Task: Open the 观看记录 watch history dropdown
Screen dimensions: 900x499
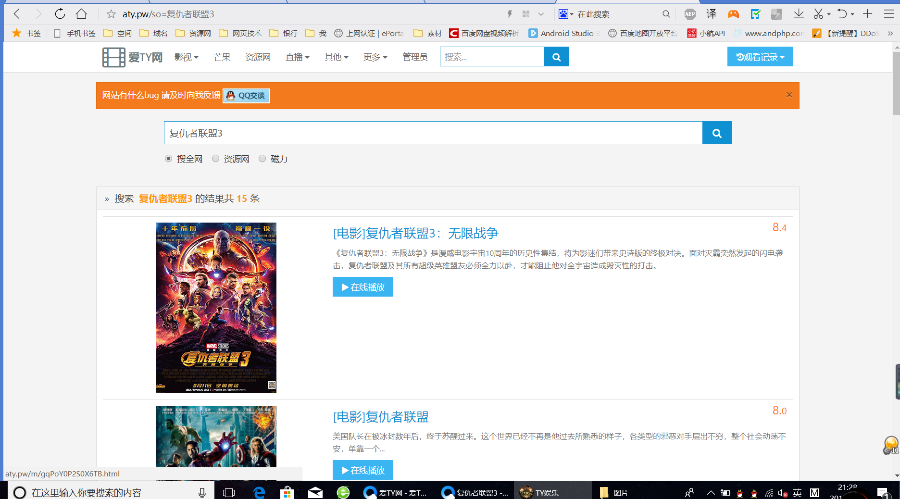Action: (x=759, y=57)
